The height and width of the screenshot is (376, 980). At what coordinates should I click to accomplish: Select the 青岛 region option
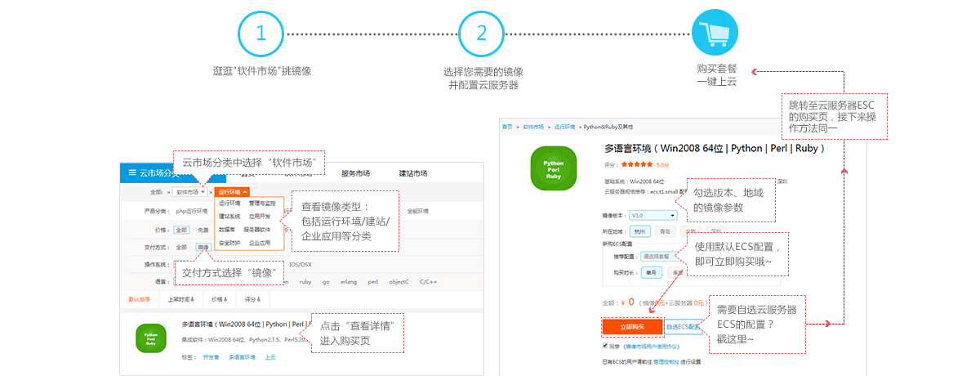point(666,231)
